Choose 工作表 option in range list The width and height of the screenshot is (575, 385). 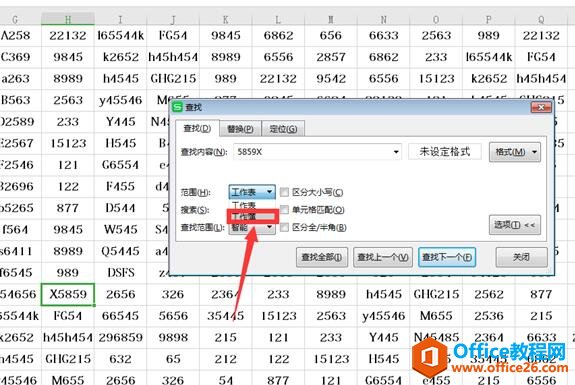click(x=252, y=205)
